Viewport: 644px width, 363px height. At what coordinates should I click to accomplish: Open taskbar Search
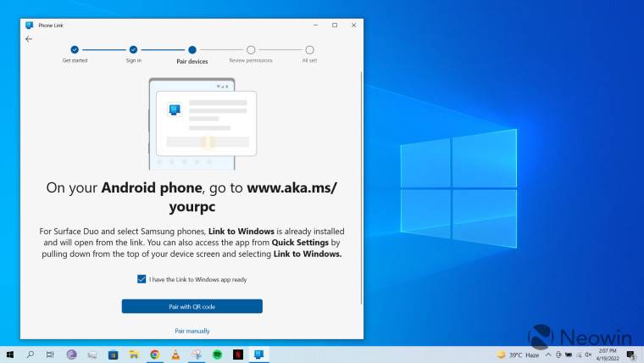[31, 354]
